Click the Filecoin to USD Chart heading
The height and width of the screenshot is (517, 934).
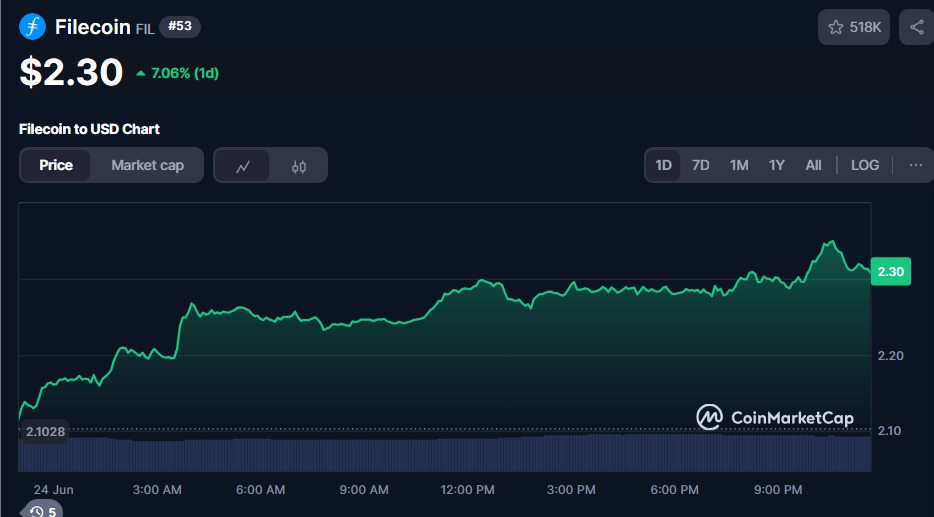click(89, 129)
